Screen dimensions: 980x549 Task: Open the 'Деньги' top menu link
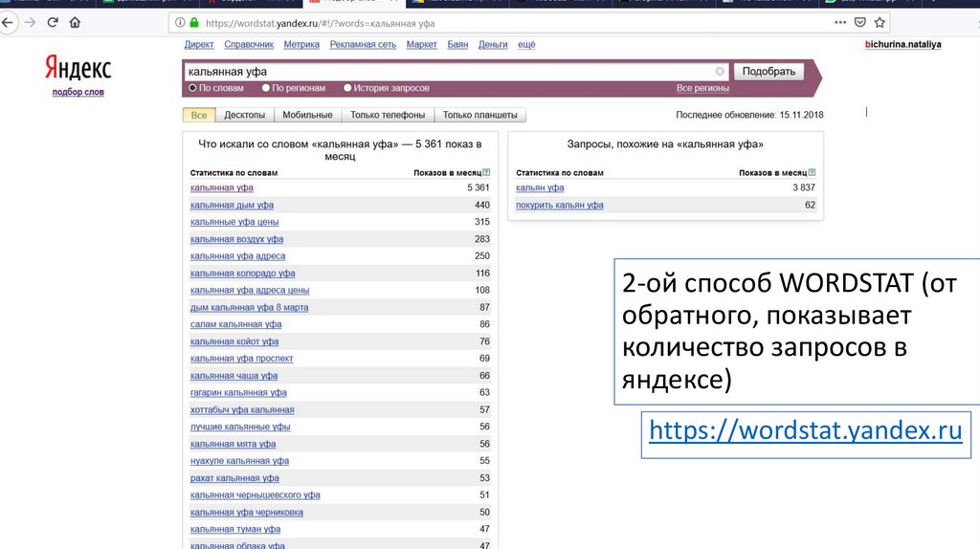(493, 44)
